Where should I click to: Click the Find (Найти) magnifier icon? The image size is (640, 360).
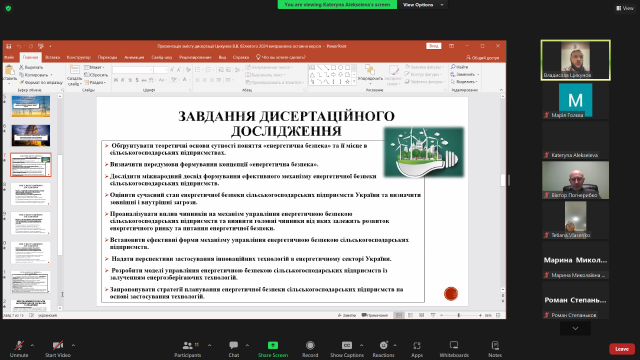pyautogui.click(x=453, y=67)
